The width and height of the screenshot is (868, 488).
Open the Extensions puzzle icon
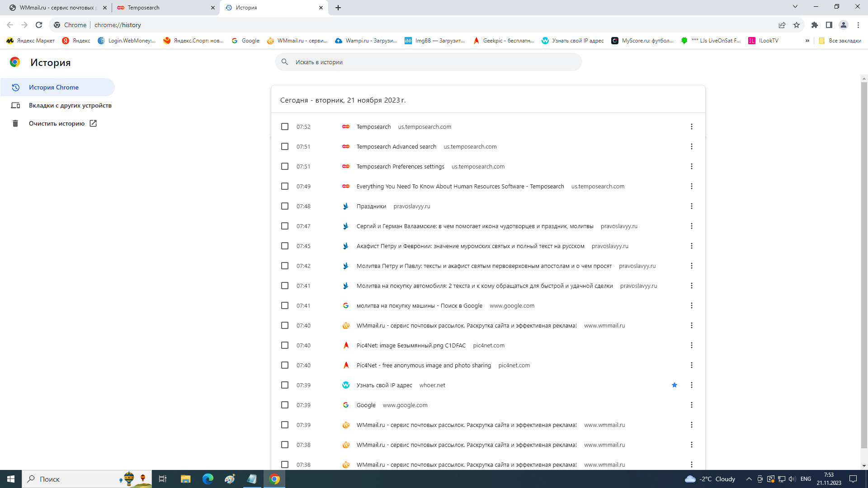(815, 25)
